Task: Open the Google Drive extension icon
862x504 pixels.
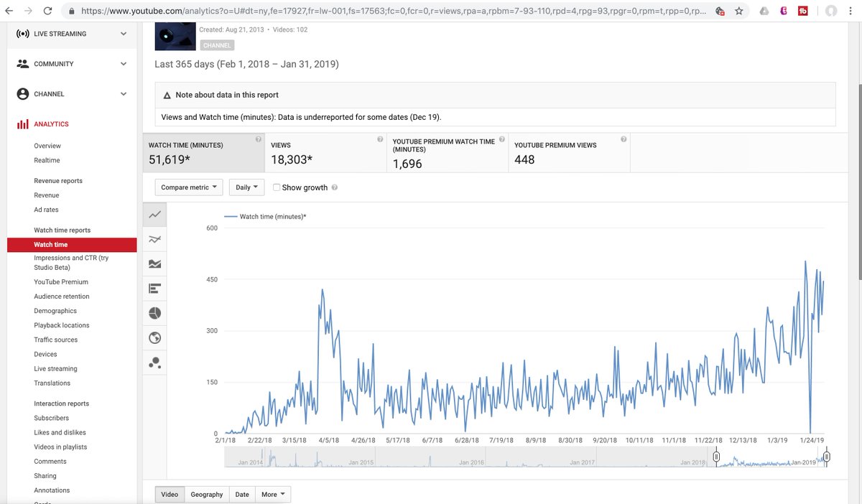Action: pos(764,11)
